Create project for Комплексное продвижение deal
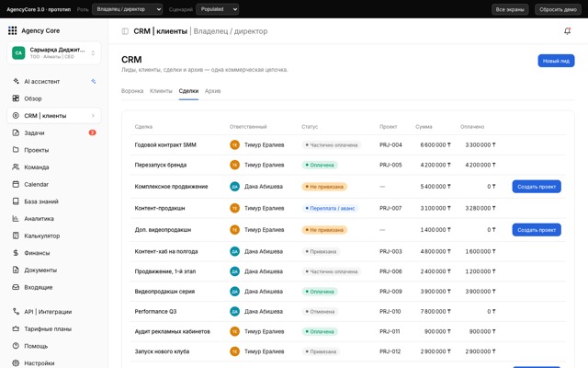 537,187
